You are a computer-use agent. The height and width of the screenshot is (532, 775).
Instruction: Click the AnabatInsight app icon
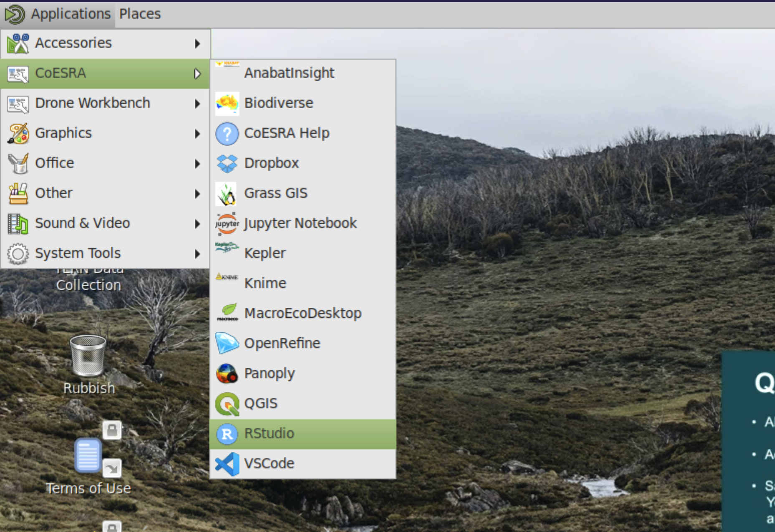coord(227,64)
